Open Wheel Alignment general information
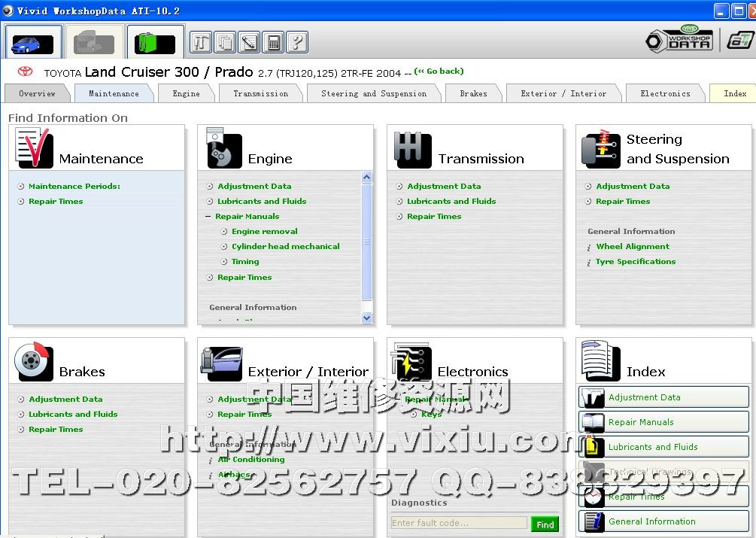Screen dimensions: 756x538 (632, 247)
